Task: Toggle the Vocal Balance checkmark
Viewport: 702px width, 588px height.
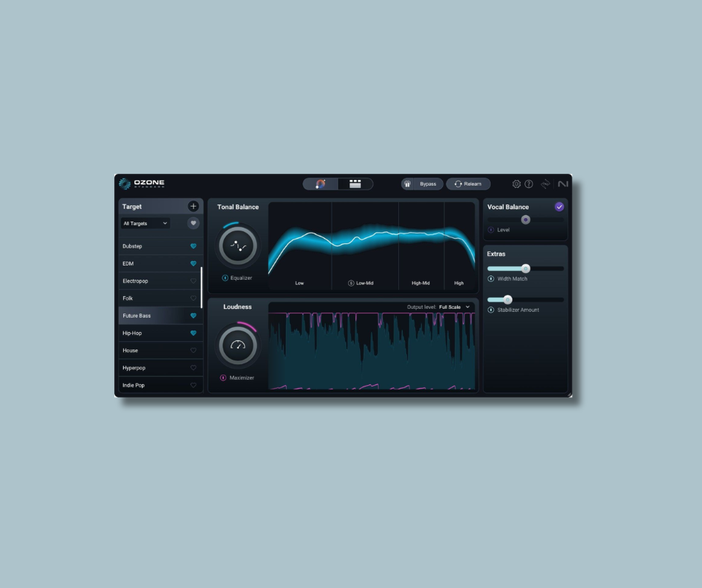Action: [559, 207]
